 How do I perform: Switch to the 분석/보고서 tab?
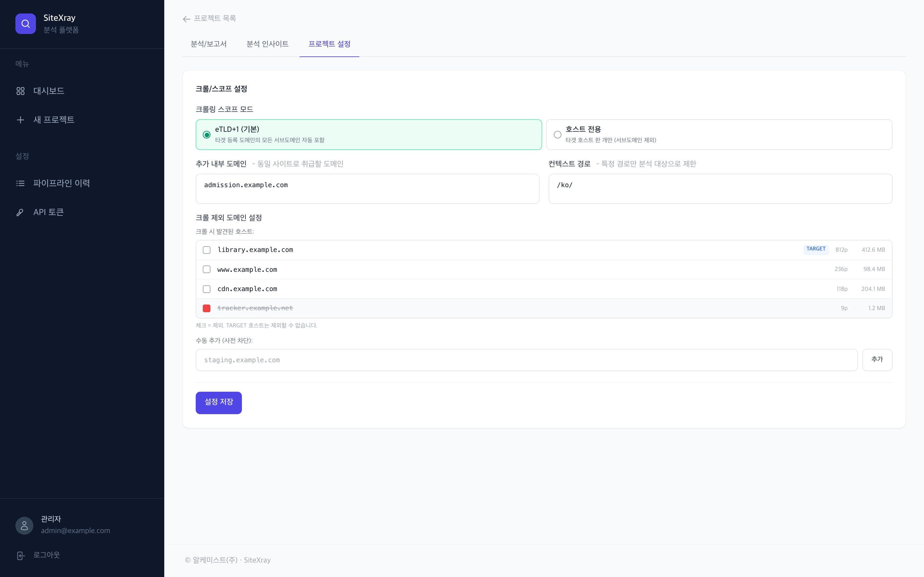coord(209,44)
